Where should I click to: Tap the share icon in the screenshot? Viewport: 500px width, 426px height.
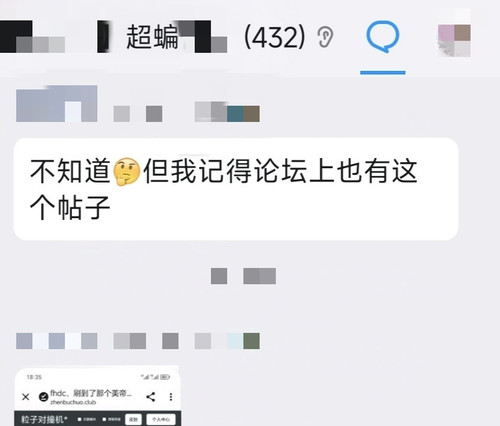(x=151, y=397)
